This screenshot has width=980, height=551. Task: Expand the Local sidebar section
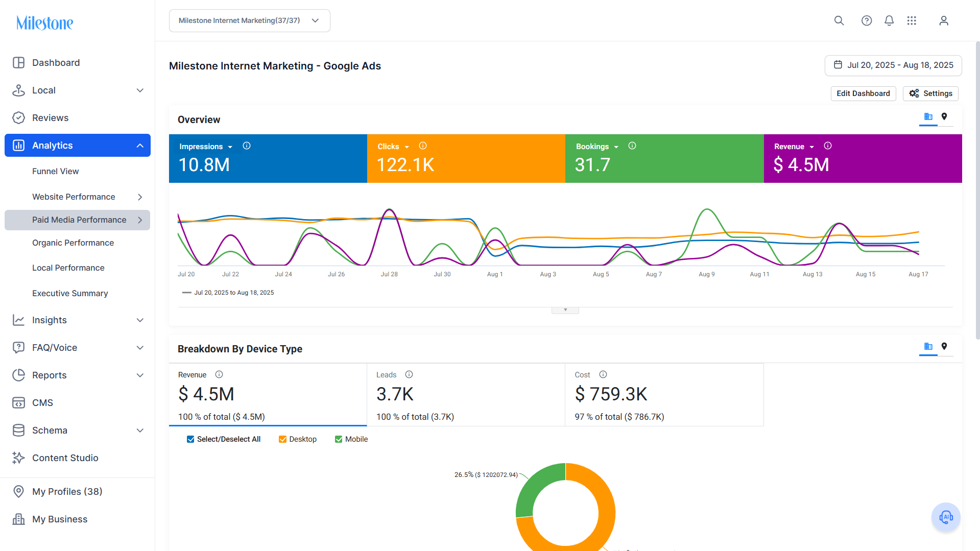[x=140, y=91]
